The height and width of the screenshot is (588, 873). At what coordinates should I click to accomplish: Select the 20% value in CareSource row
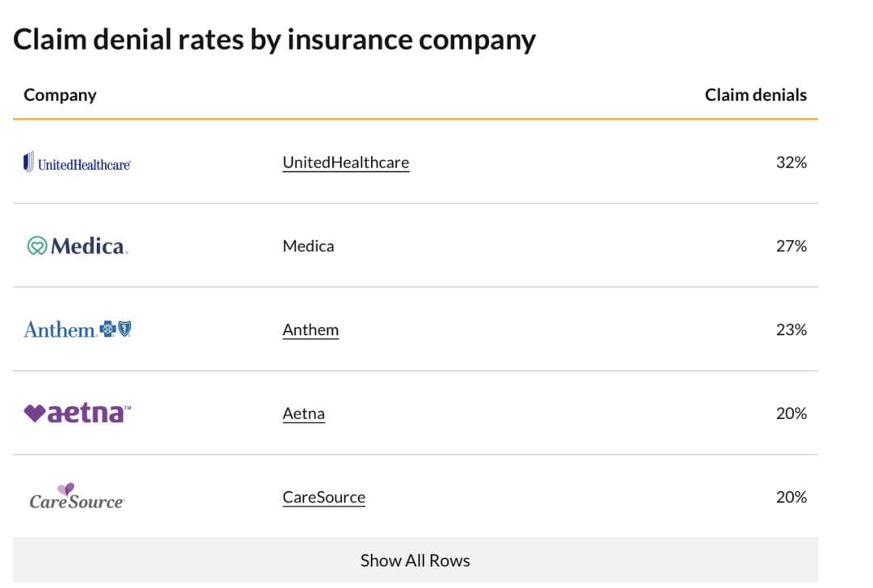791,497
